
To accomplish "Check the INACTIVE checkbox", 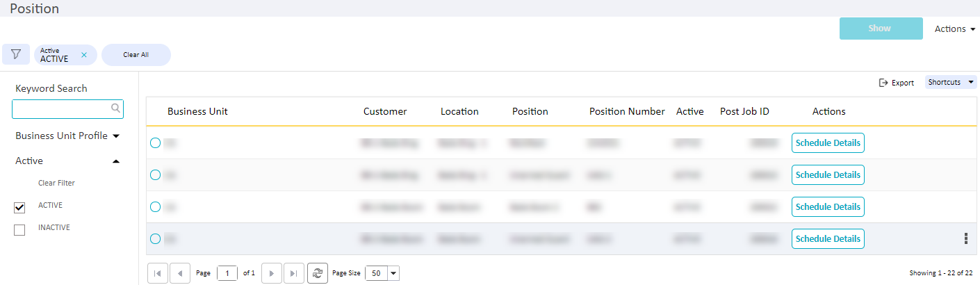I will point(19,230).
